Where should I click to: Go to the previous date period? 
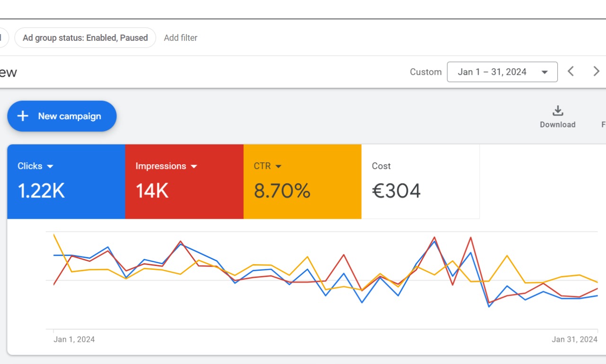570,71
